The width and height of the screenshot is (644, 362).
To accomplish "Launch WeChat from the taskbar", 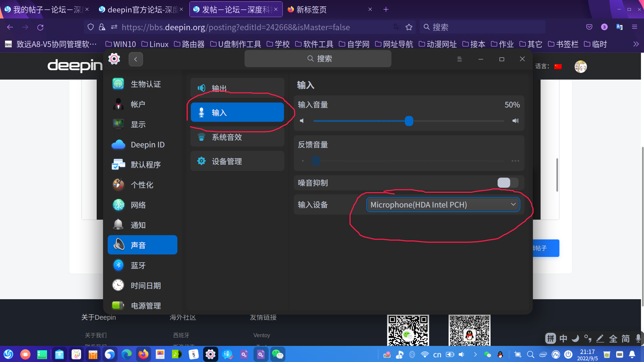I will click(x=277, y=354).
